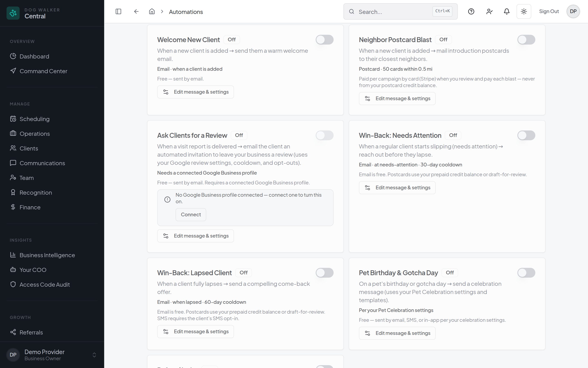
Task: Click the user check icon in header
Action: [489, 11]
